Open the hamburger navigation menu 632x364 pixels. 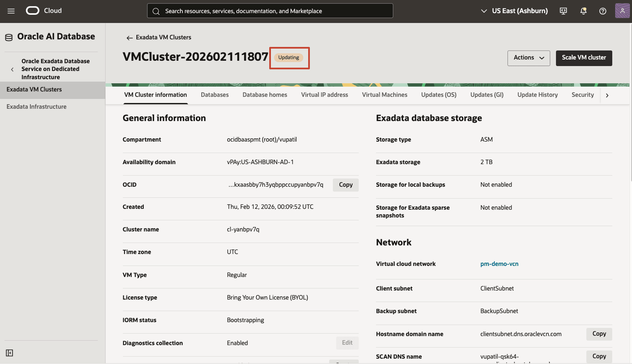pyautogui.click(x=11, y=11)
